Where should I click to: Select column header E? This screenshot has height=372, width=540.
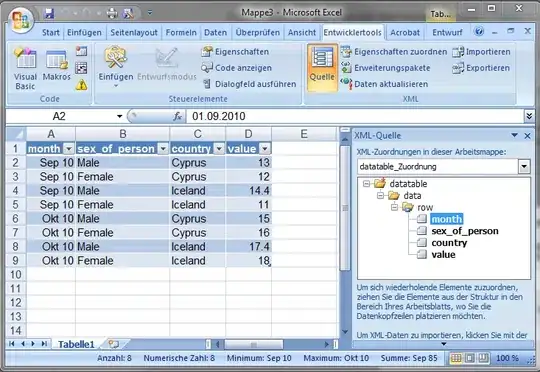(x=304, y=134)
